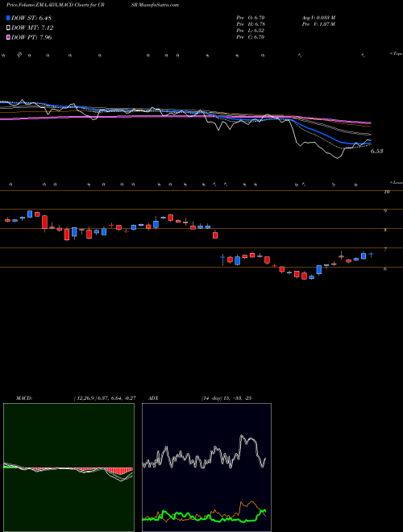Click the Avg V: 0.033 M value
This screenshot has height=532, width=403.
318,17
